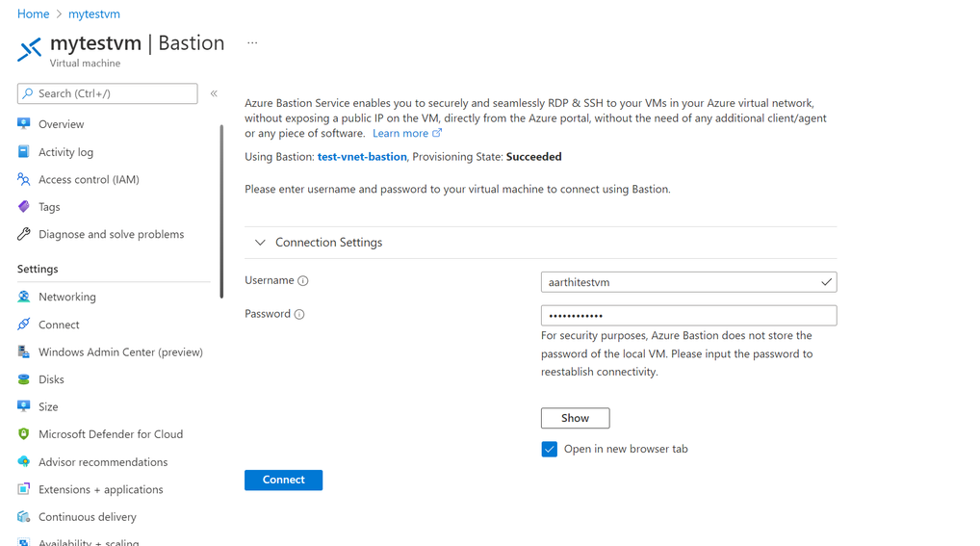Click the Succeeded provisioning state text

tap(533, 156)
